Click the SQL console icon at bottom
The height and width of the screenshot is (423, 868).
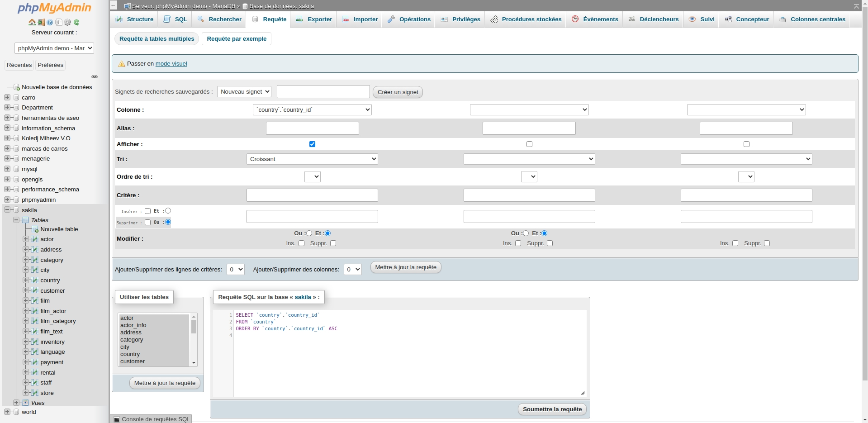pyautogui.click(x=117, y=419)
